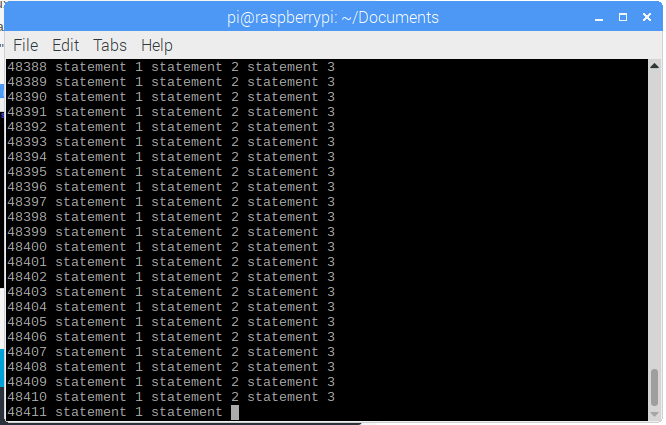
Task: Click line number 48407
Action: tap(27, 352)
